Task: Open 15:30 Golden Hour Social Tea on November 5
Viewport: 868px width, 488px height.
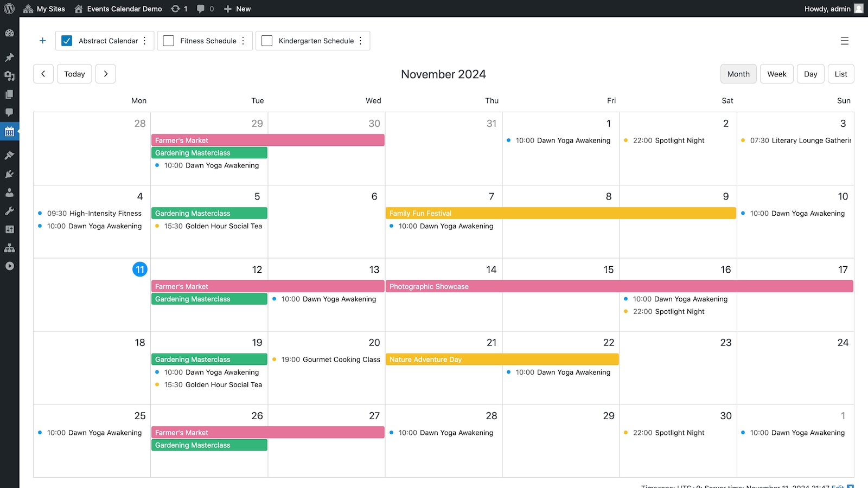Action: coord(209,226)
